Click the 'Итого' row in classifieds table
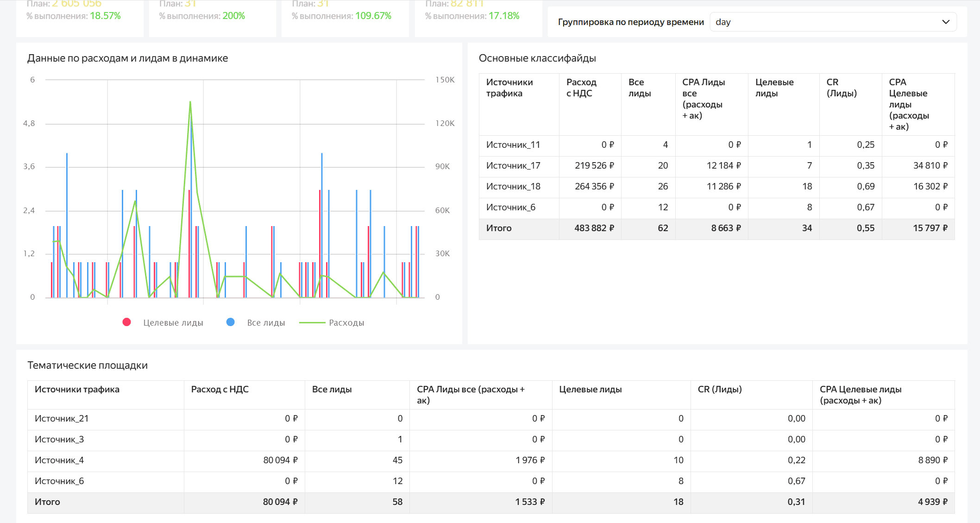This screenshot has width=980, height=523. click(x=499, y=228)
